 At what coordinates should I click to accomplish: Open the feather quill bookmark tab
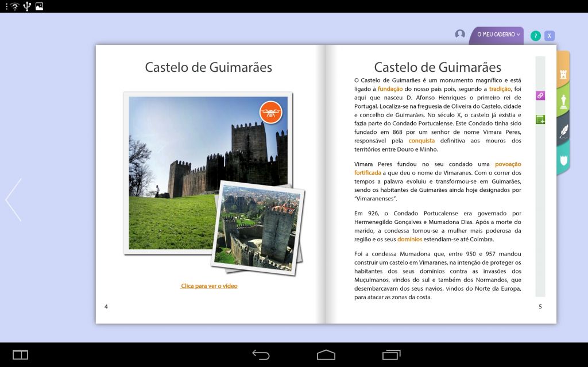pyautogui.click(x=563, y=132)
